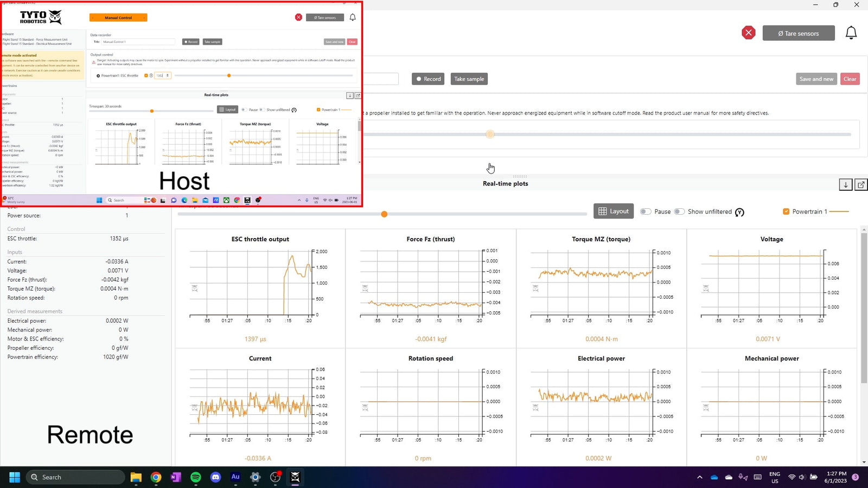
Task: Click the Windows taskbar Search box
Action: tap(75, 477)
